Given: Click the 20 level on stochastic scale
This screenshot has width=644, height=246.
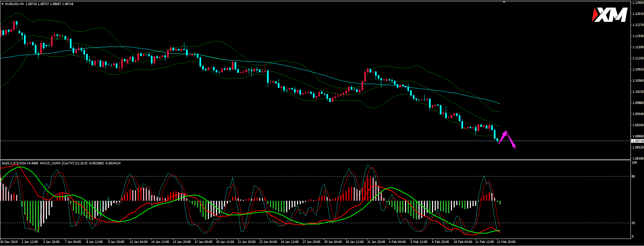Looking at the screenshot, I should point(633,223).
